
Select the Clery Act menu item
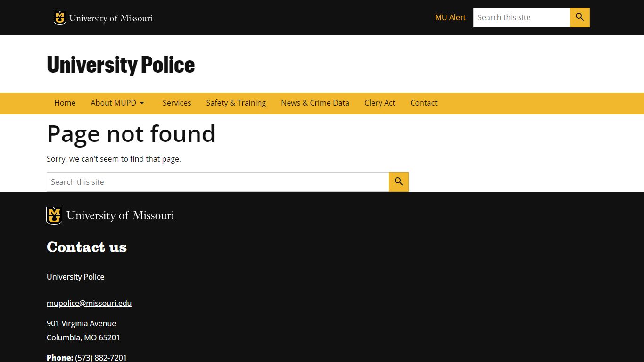380,103
